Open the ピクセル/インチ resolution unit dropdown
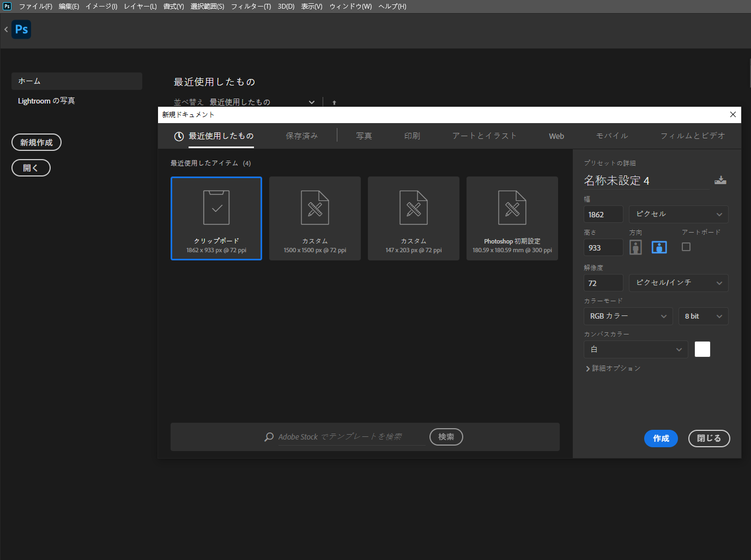 click(x=679, y=283)
